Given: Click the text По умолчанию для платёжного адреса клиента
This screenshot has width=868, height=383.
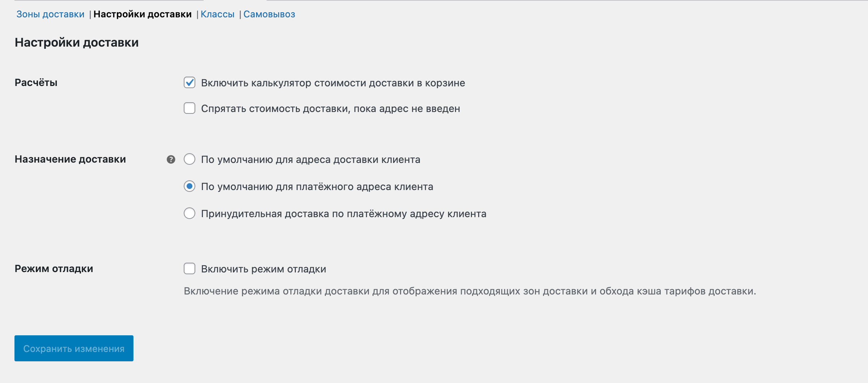Looking at the screenshot, I should pyautogui.click(x=317, y=187).
